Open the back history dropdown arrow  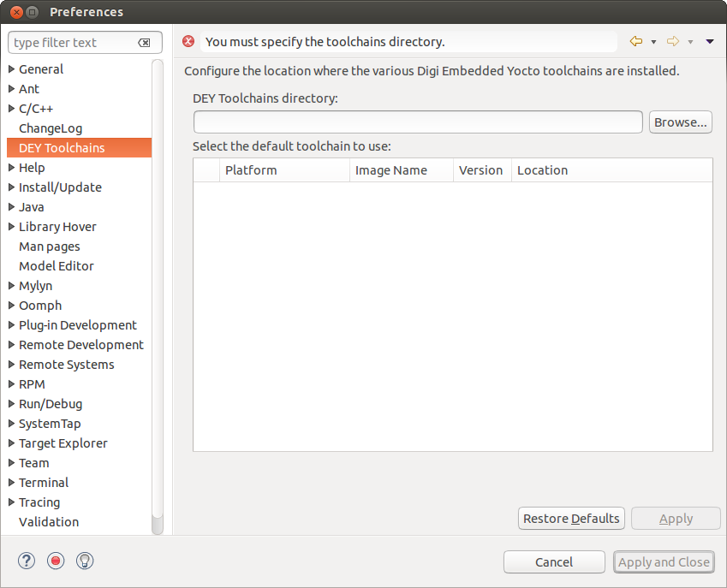point(653,42)
